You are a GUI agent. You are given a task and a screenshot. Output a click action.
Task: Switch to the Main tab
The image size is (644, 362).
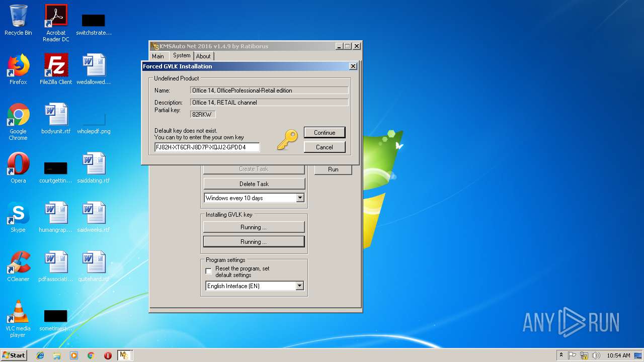(x=158, y=56)
